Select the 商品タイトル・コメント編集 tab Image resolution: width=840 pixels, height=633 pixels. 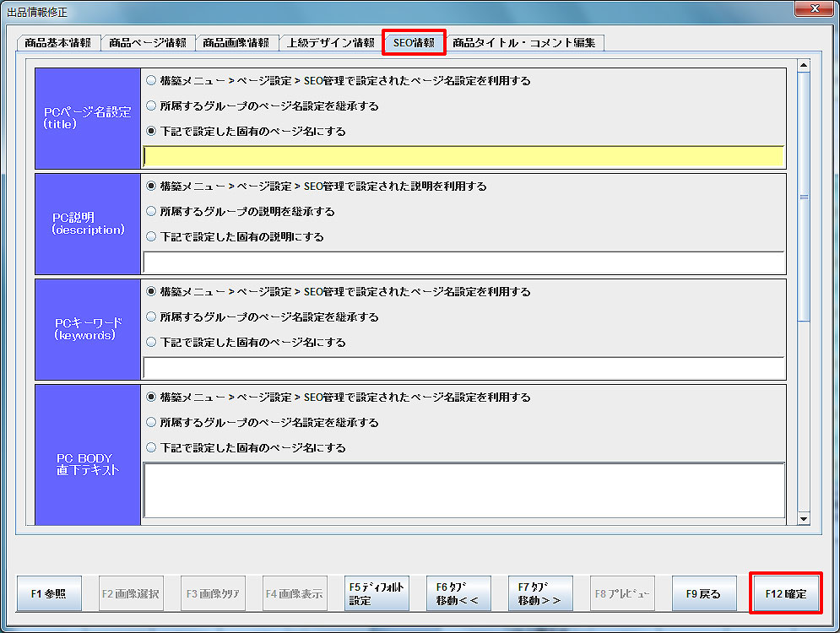(524, 42)
